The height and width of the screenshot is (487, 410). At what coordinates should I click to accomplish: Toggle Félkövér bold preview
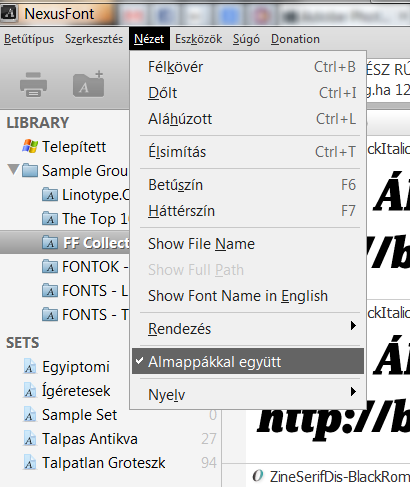coord(248,67)
